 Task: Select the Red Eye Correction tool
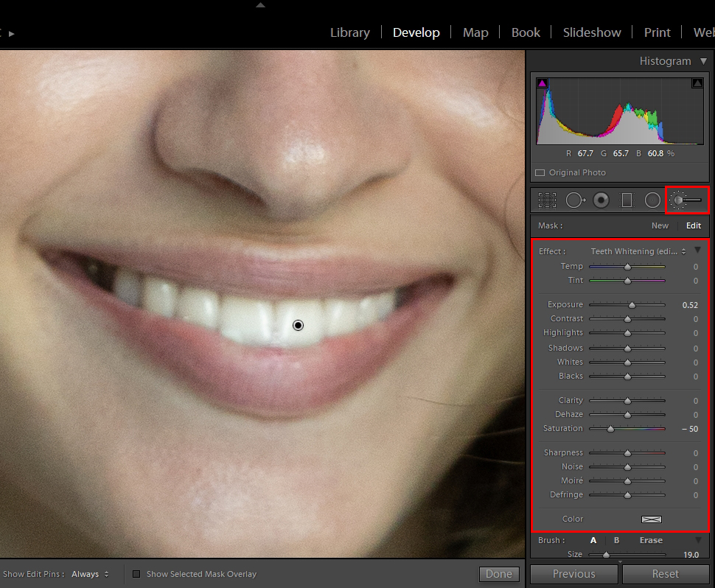coord(601,199)
